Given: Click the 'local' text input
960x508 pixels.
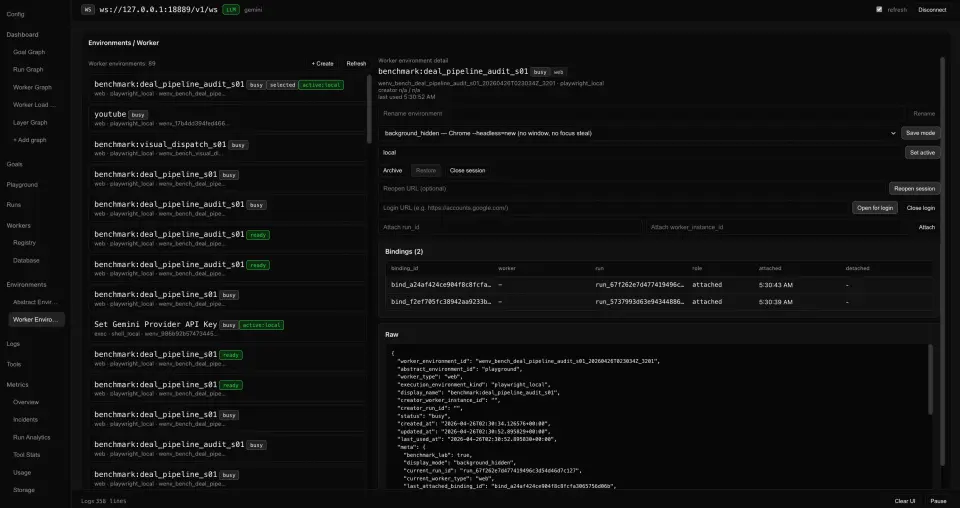Looking at the screenshot, I should 640,153.
